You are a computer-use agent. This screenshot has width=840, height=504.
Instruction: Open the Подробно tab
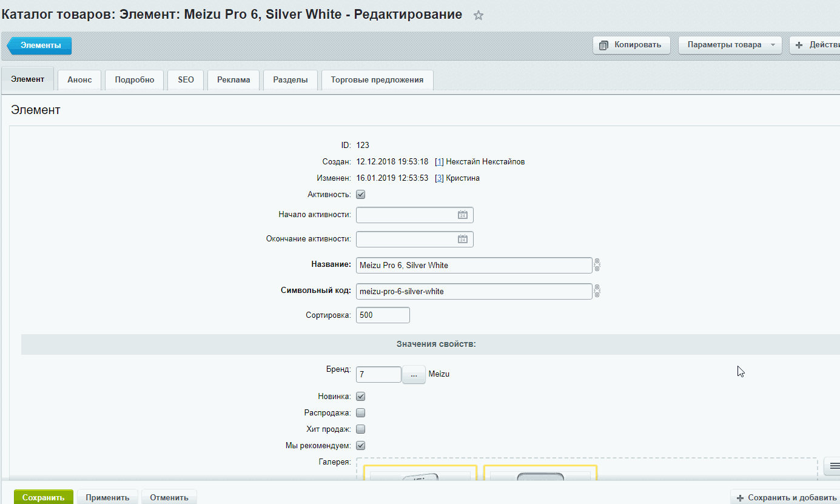(135, 80)
